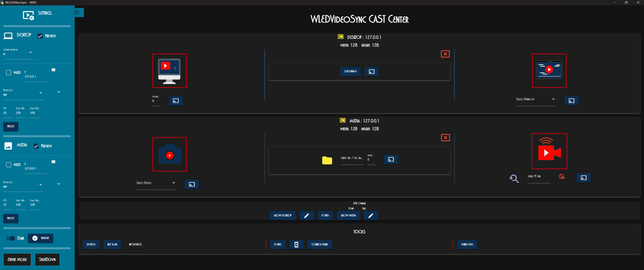The image size is (644, 270).
Task: Expand Desktop advanced settings chevron
Action: [59, 92]
